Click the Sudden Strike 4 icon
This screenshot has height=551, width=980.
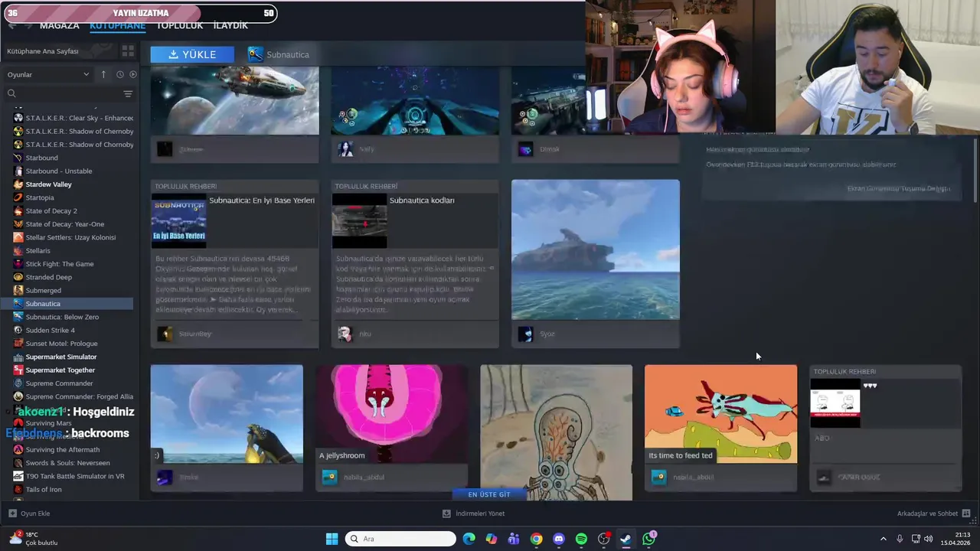(x=18, y=330)
